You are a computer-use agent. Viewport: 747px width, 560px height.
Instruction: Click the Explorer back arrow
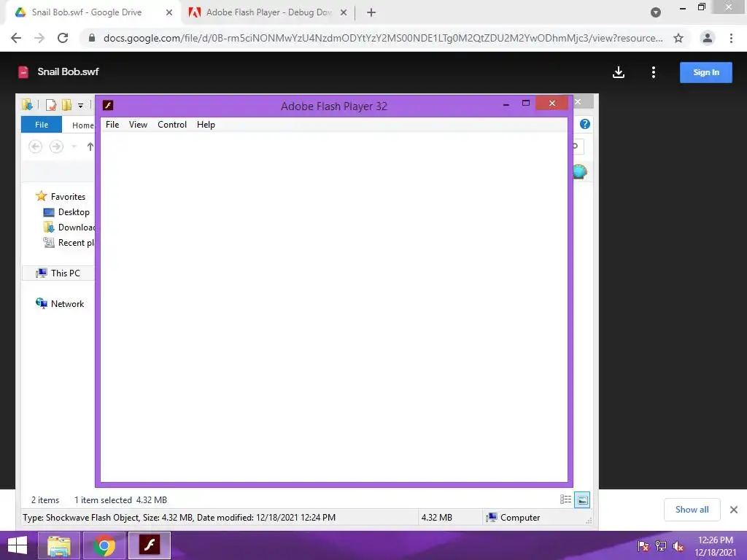(35, 147)
